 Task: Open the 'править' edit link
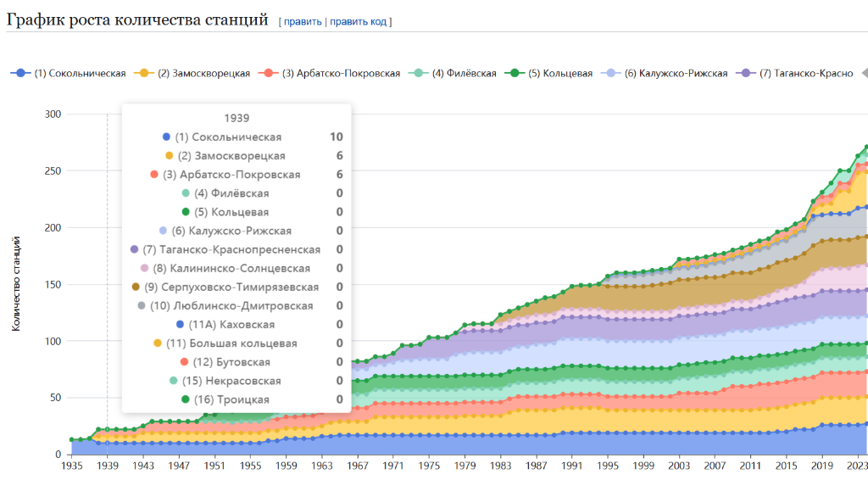(303, 21)
